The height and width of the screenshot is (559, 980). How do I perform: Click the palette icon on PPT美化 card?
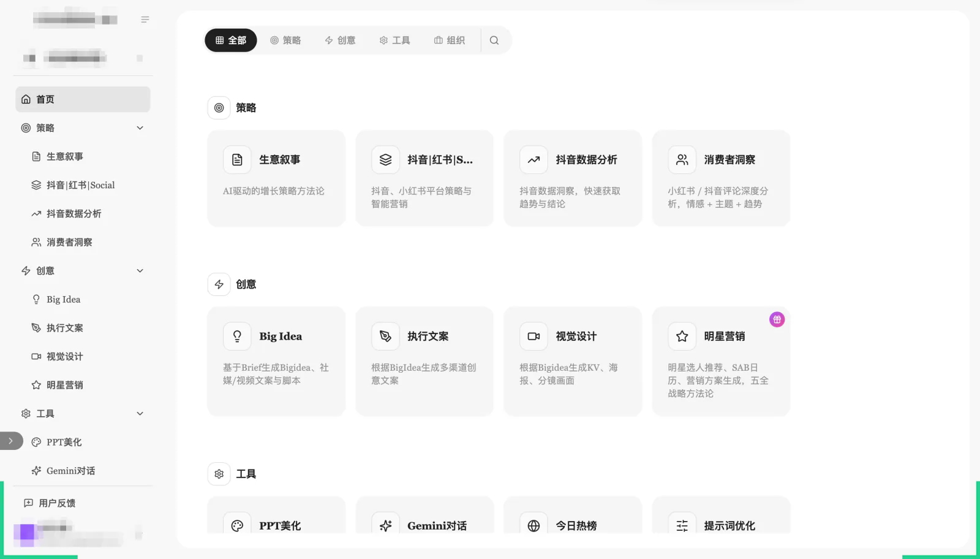237,525
